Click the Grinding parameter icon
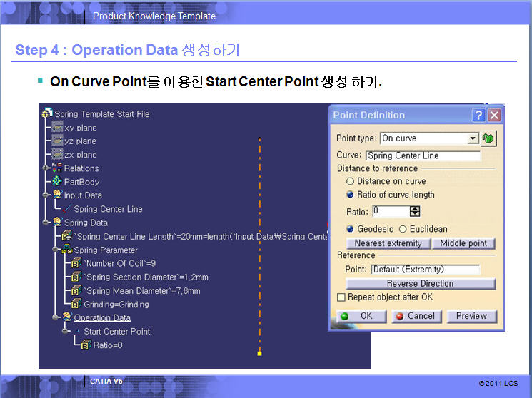532x398 pixels. (x=76, y=304)
